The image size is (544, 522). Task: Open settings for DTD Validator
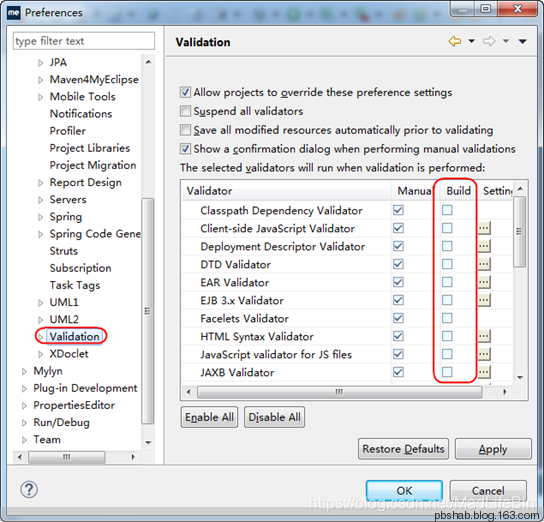484,264
